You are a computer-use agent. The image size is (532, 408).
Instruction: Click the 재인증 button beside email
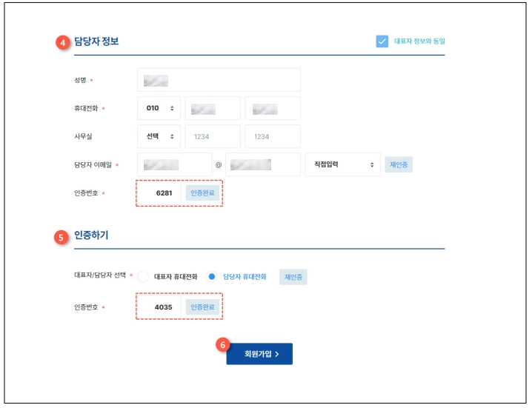click(x=399, y=164)
